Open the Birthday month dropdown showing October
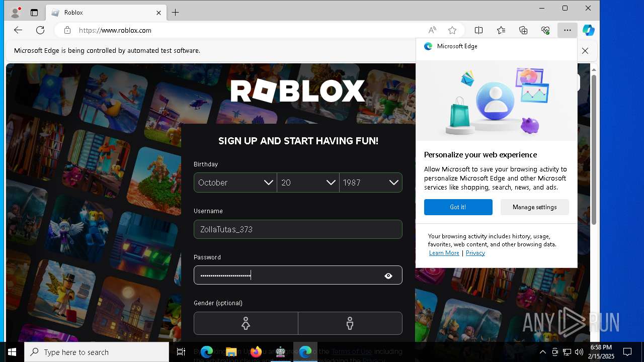The height and width of the screenshot is (362, 644). pyautogui.click(x=235, y=183)
